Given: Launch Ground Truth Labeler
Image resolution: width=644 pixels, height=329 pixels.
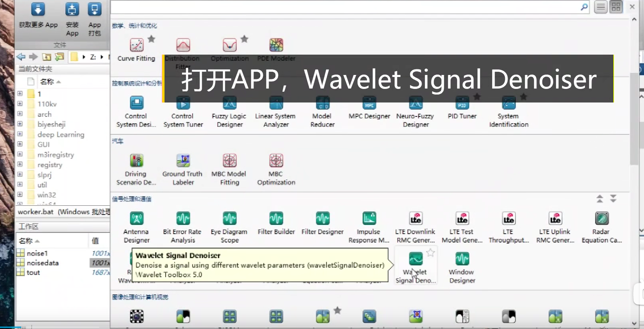Looking at the screenshot, I should coord(183,169).
